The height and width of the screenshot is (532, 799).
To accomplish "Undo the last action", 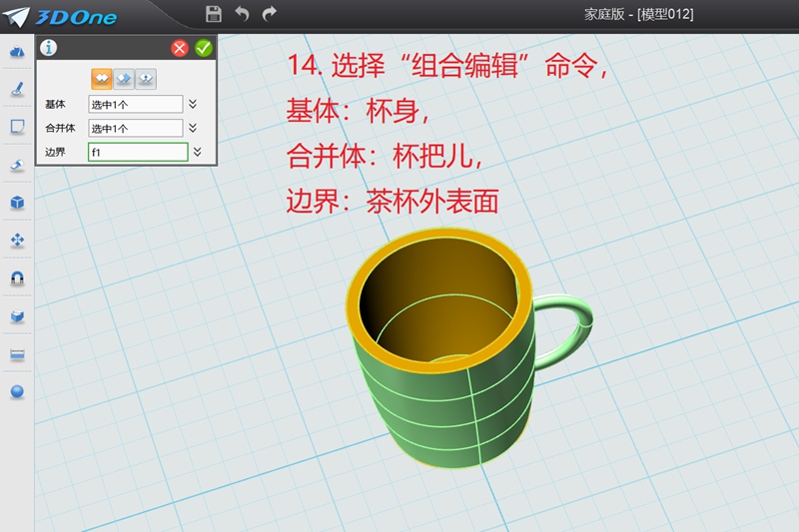I will point(242,14).
